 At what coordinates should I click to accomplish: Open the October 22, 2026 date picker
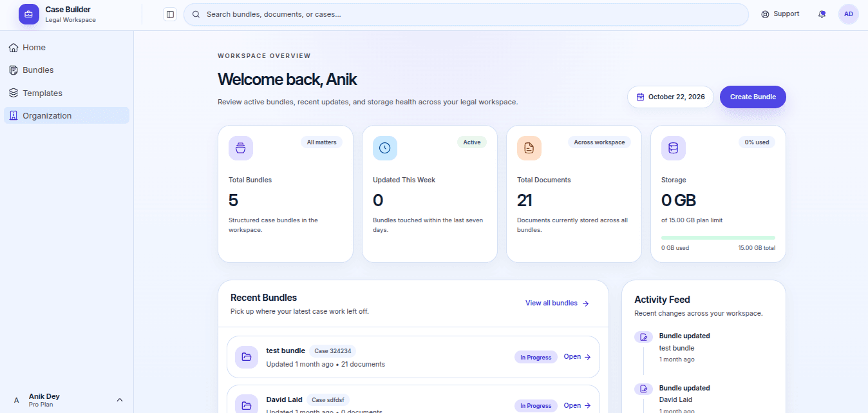click(670, 97)
